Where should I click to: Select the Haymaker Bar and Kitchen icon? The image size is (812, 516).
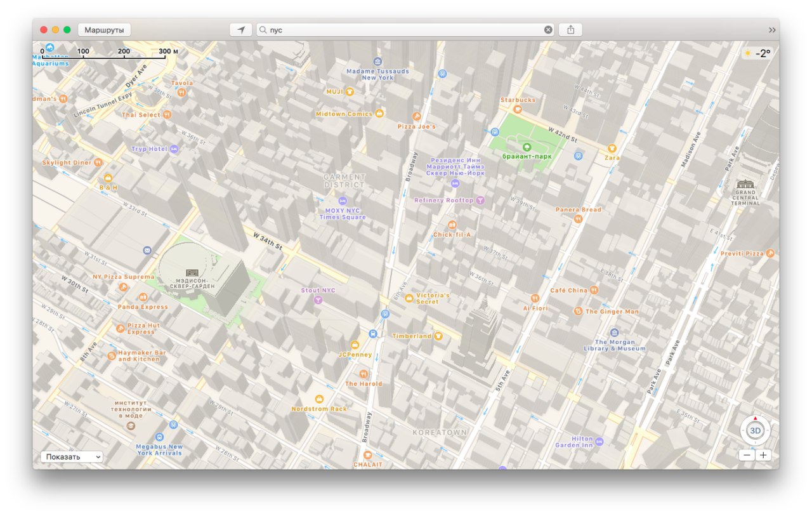click(112, 356)
